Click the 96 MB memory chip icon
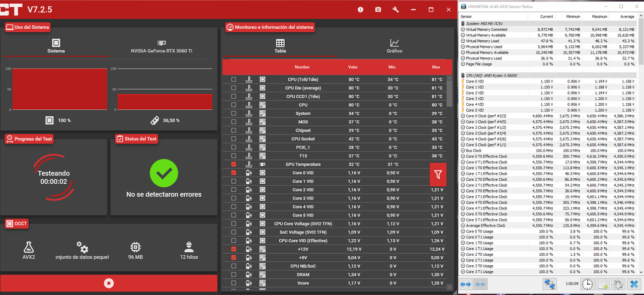The height and width of the screenshot is (295, 644). pyautogui.click(x=135, y=247)
